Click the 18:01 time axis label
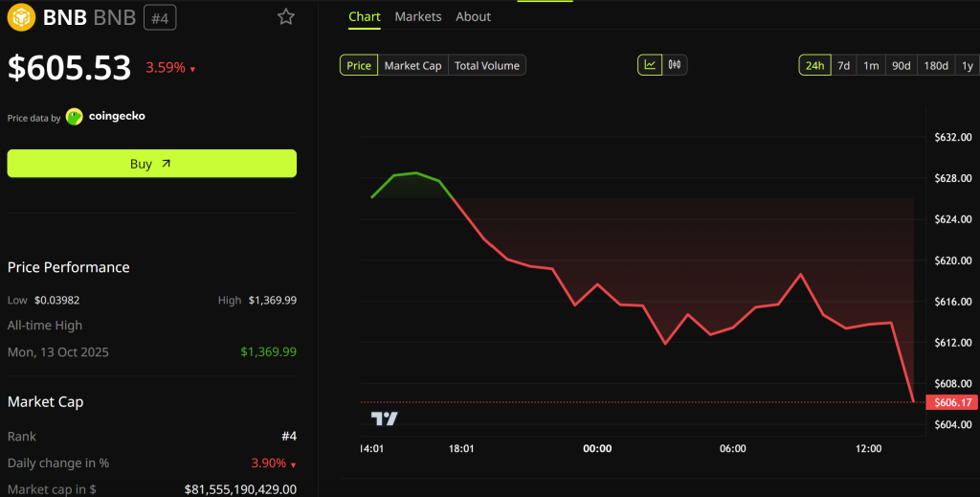 pos(461,449)
